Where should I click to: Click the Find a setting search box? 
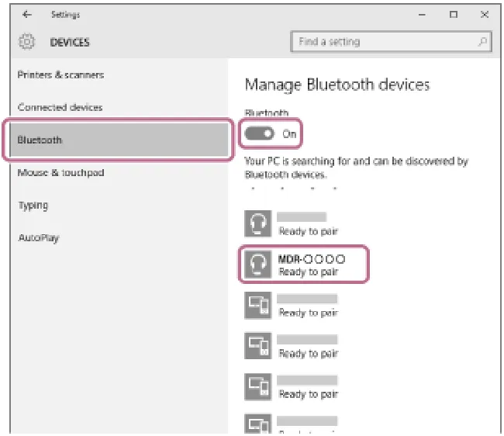pos(391,41)
